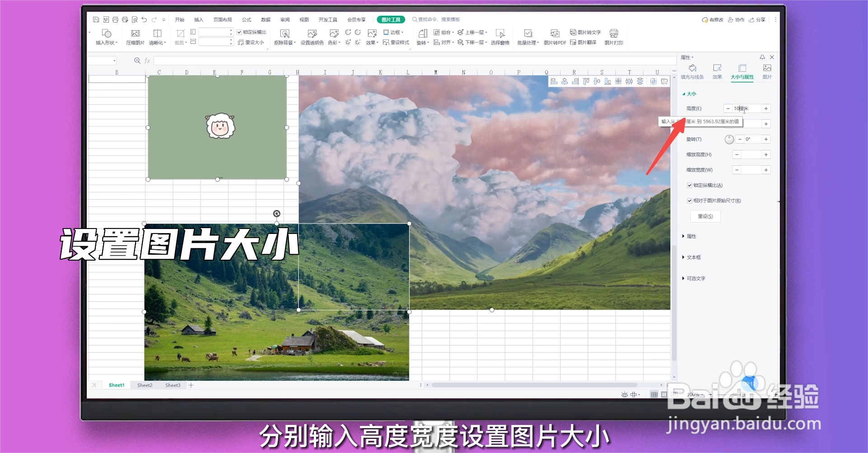Open the 插入 Insert ribbon tab
This screenshot has height=453, width=868.
pyautogui.click(x=198, y=19)
